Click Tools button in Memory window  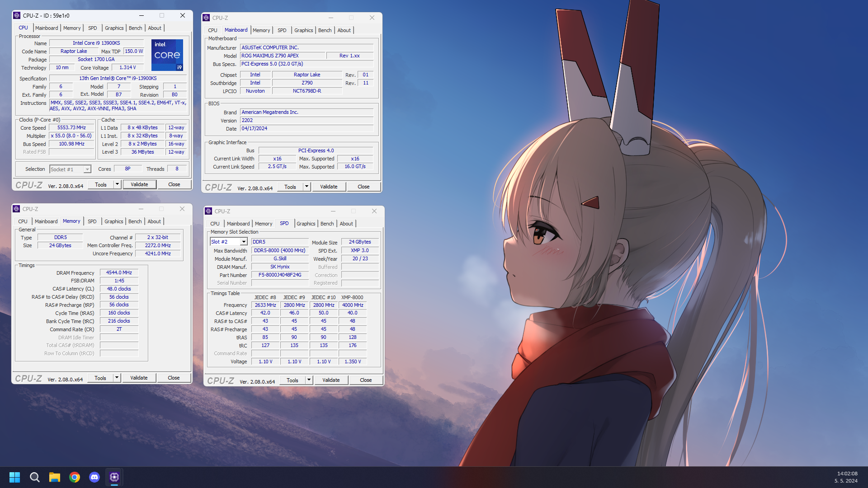coord(100,378)
